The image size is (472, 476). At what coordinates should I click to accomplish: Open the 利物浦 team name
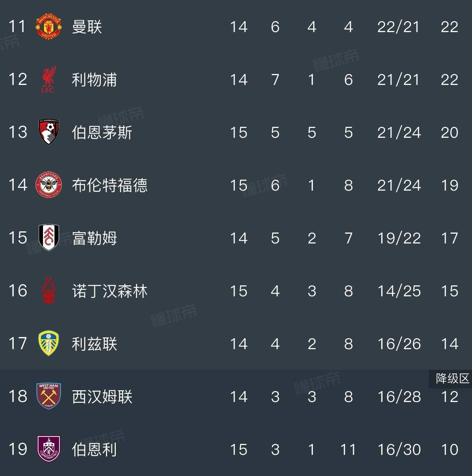point(94,80)
